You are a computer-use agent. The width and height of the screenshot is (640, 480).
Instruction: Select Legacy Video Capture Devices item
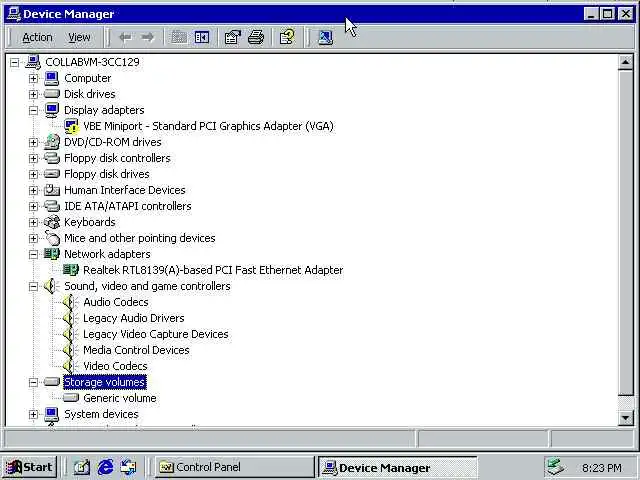(156, 334)
